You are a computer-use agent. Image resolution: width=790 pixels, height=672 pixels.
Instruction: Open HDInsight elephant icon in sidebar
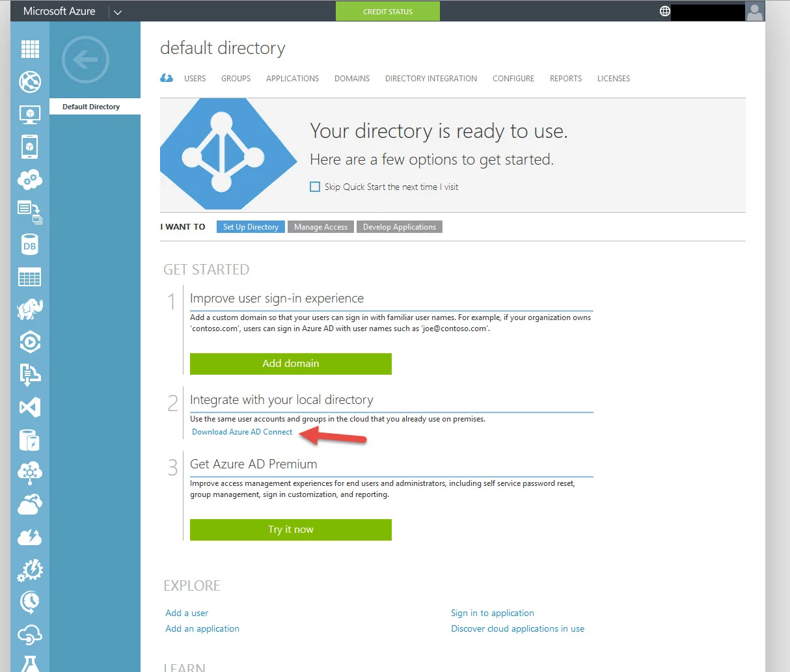(x=30, y=310)
